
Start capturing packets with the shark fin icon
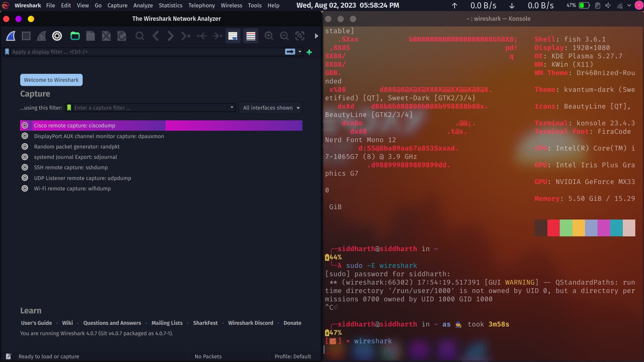tap(11, 36)
